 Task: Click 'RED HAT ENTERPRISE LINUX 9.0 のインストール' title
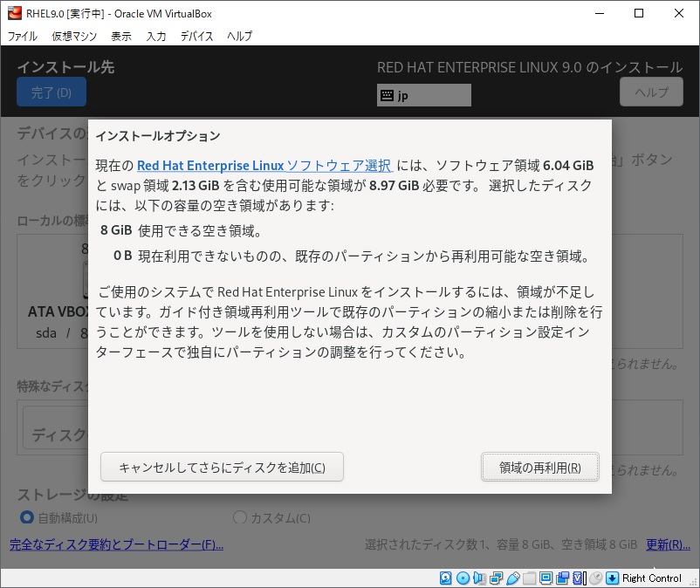tap(530, 67)
